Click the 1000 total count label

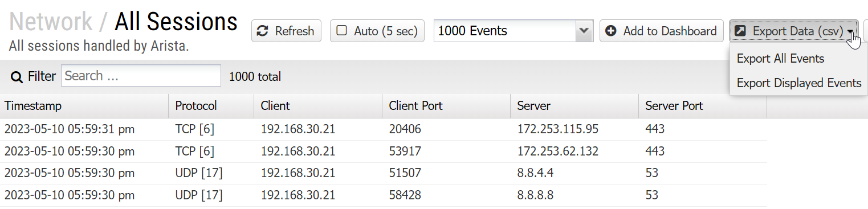pos(255,77)
